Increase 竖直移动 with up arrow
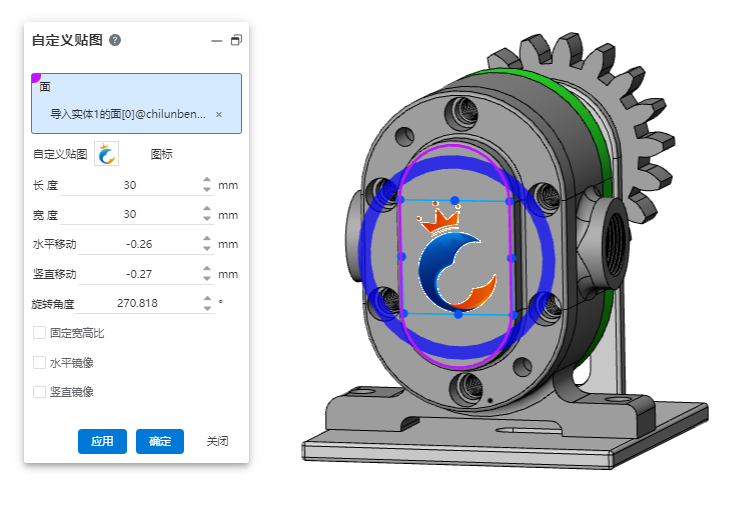 (207, 269)
